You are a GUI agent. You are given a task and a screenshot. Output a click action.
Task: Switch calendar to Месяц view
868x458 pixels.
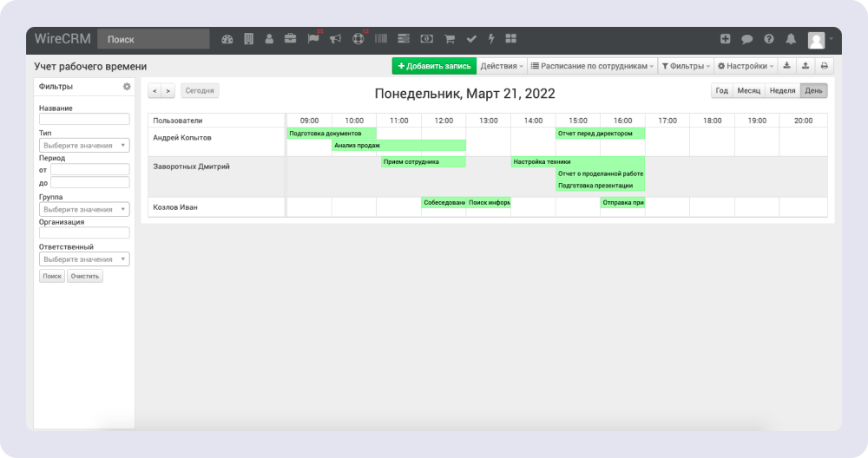(748, 91)
